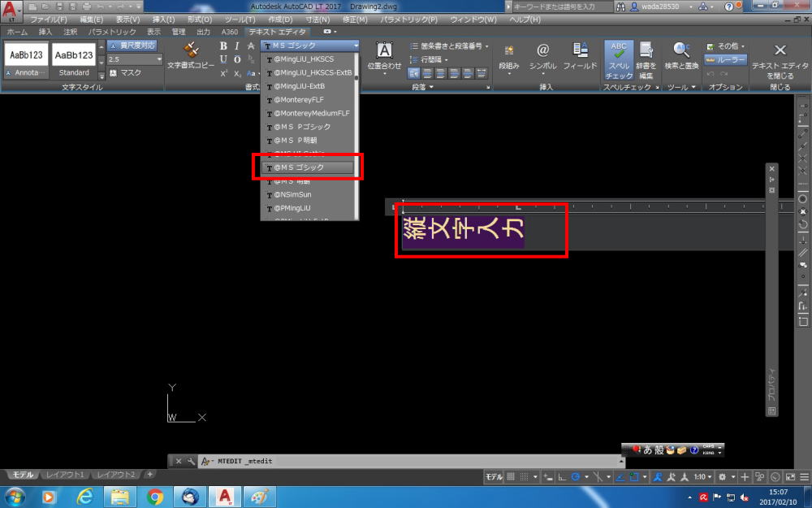Apply superscript formatting
Viewport: 812px width, 508px height.
pyautogui.click(x=223, y=74)
